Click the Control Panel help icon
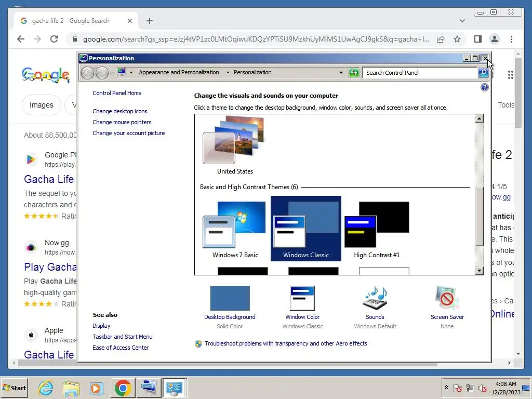The width and height of the screenshot is (532, 399). pyautogui.click(x=485, y=87)
